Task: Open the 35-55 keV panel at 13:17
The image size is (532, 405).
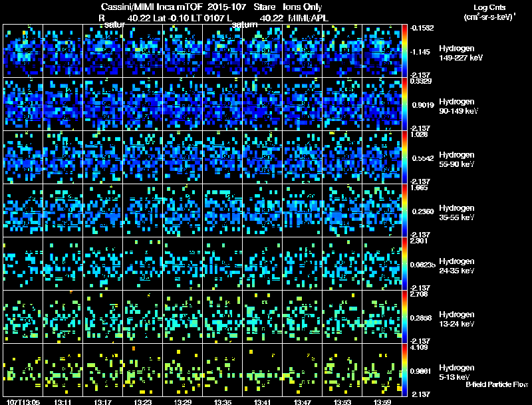Action: point(103,211)
